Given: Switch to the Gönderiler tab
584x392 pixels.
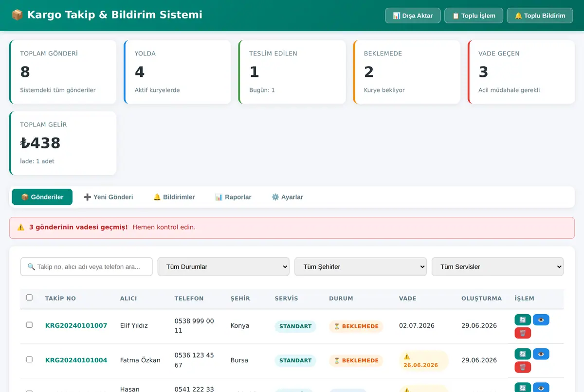Looking at the screenshot, I should point(42,197).
